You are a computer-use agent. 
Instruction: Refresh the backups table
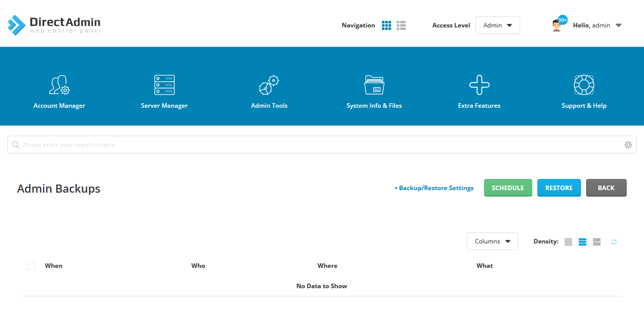pos(614,242)
